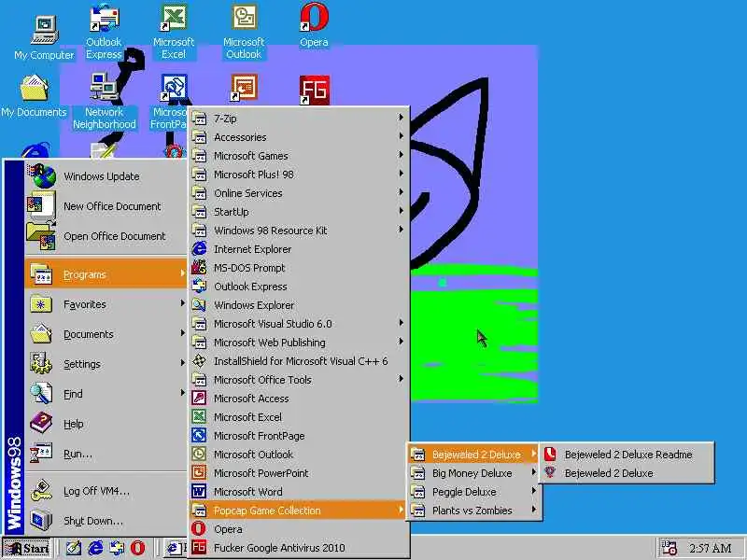Open Peggle Deluxe folder
The image size is (747, 560).
point(474,492)
